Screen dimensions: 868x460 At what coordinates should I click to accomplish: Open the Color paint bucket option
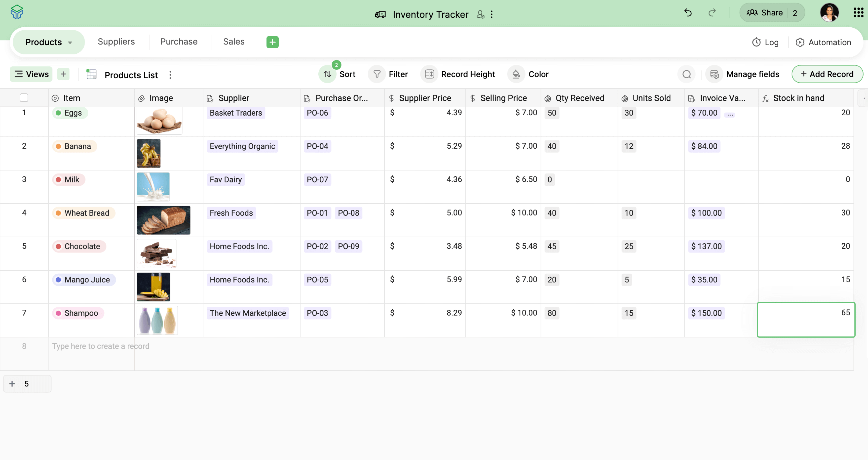[516, 74]
